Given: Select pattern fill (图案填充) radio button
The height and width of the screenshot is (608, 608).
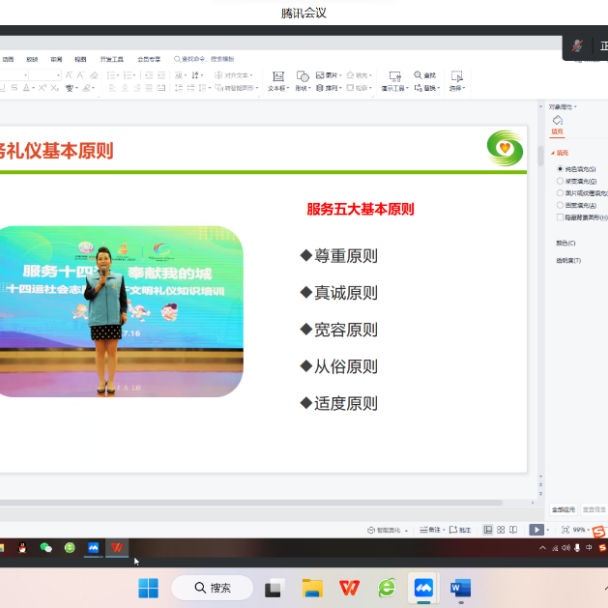Looking at the screenshot, I should [x=560, y=205].
